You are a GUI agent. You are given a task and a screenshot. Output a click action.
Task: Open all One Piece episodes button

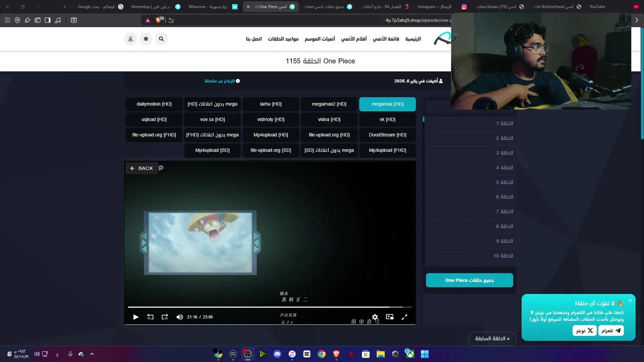point(469,280)
